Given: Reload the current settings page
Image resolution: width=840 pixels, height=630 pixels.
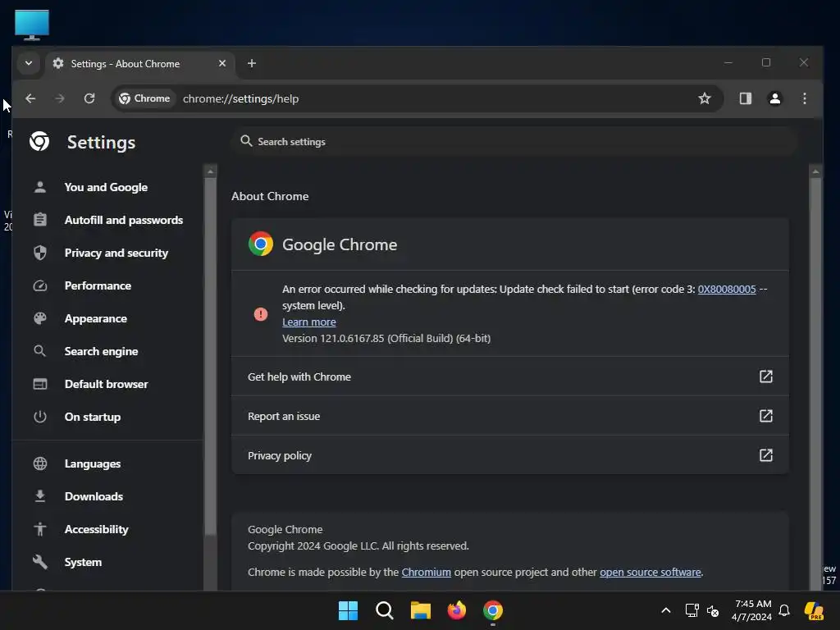Looking at the screenshot, I should pyautogui.click(x=89, y=98).
